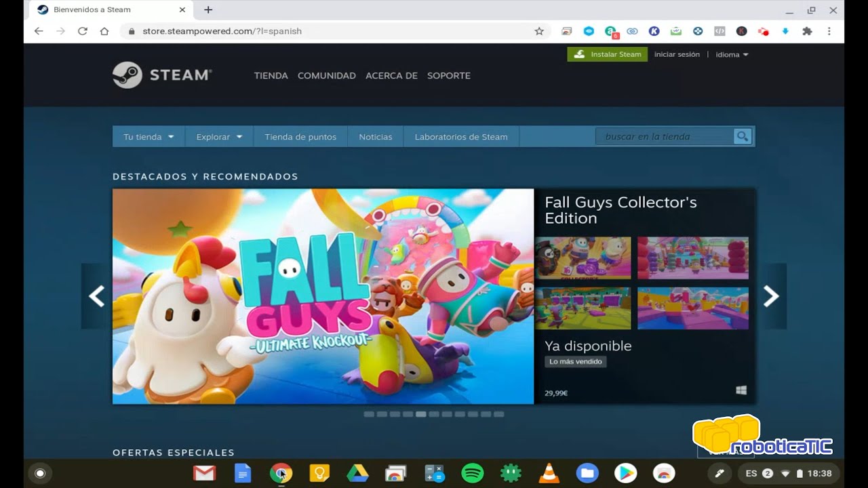
Task: Click the green extension icon with red badge 6
Action: 611,31
